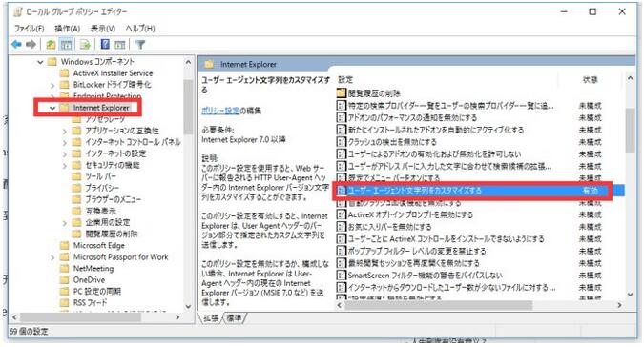Screen dimensions: 644x347
Task: Click the ActiveX Installer Service folder icon
Action: pos(64,73)
